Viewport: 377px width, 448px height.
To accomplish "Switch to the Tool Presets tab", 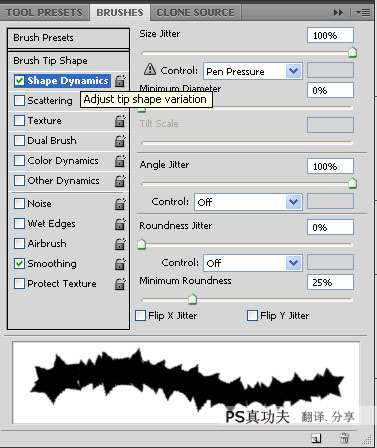I will click(x=44, y=13).
